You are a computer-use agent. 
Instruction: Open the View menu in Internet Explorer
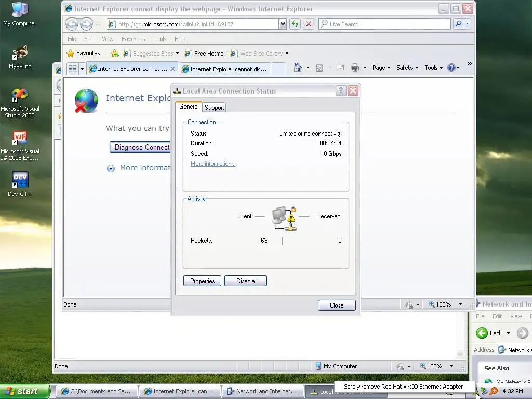pyautogui.click(x=108, y=39)
